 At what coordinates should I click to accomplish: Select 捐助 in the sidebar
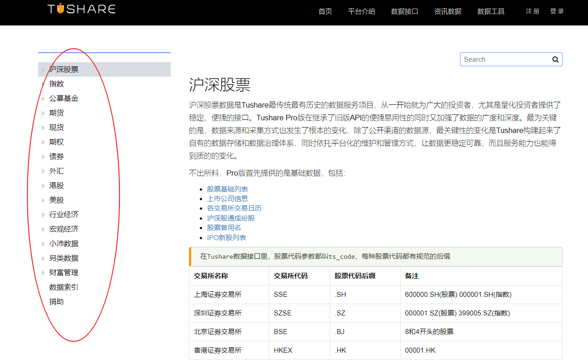[x=56, y=301]
